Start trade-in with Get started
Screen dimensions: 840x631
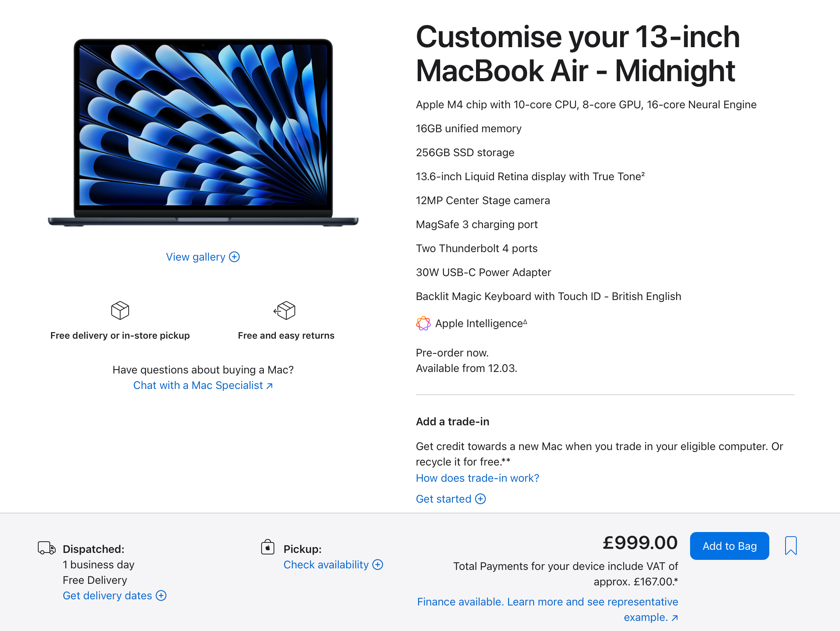444,499
